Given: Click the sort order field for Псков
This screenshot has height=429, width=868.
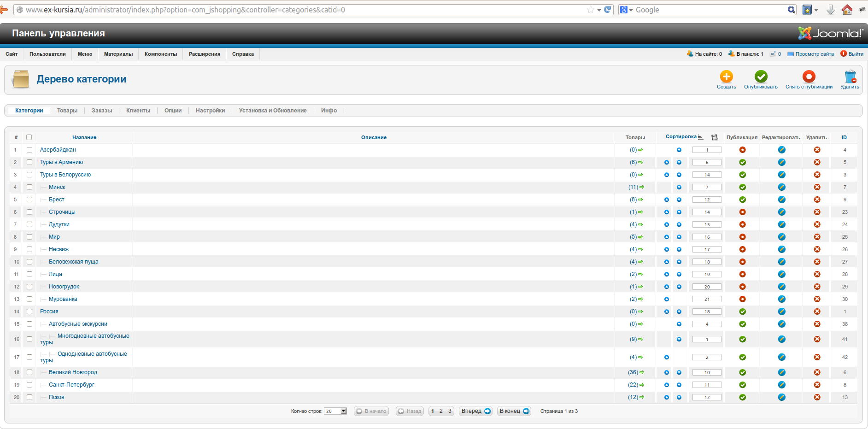Looking at the screenshot, I should [x=707, y=397].
